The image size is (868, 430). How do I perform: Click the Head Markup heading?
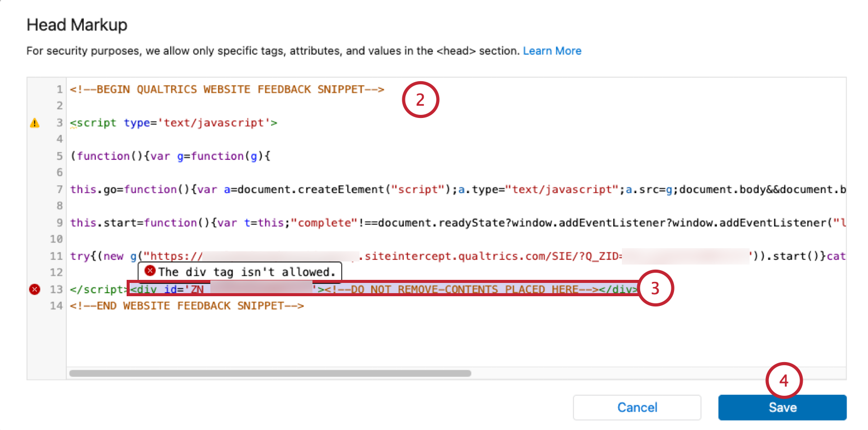[77, 25]
